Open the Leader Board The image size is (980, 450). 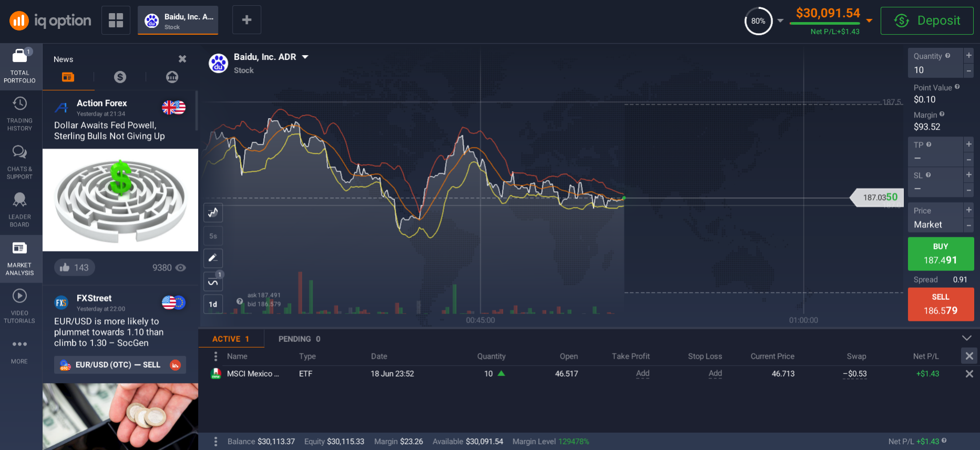20,210
